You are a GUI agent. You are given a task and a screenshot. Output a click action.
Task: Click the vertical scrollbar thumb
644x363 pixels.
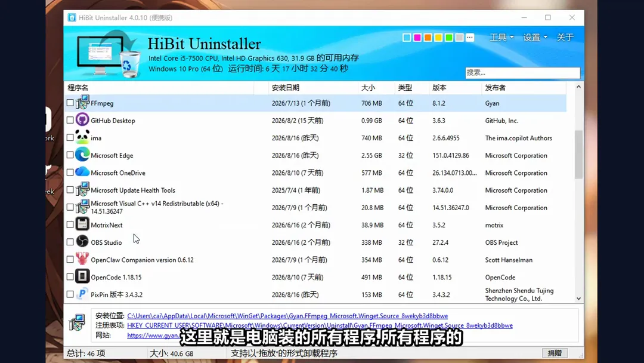click(578, 155)
